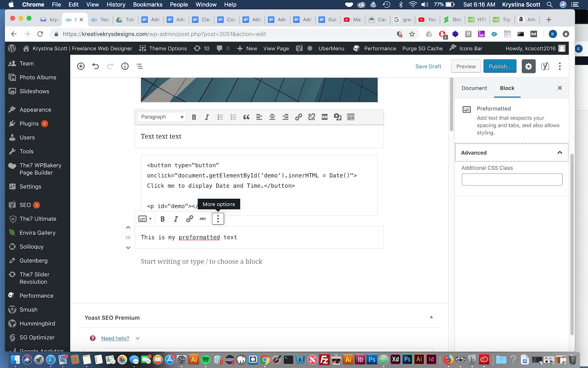Apply italic formatting to the paragraph

click(x=207, y=117)
